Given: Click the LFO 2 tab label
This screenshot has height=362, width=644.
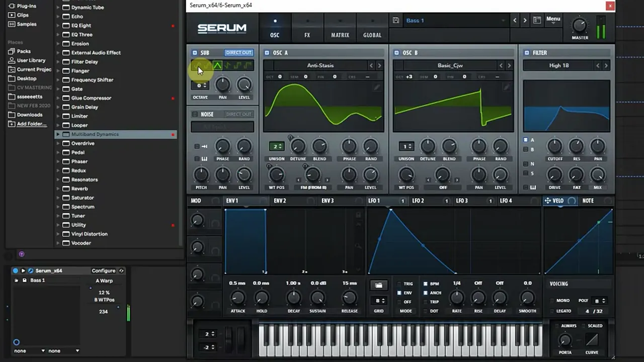Looking at the screenshot, I should (x=418, y=201).
